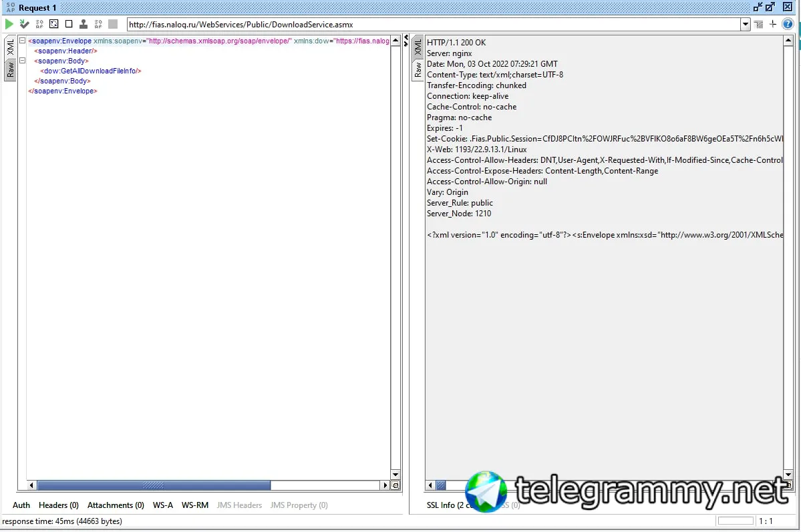801x532 pixels.
Task: Open the JMS Headers tab
Action: tap(239, 505)
